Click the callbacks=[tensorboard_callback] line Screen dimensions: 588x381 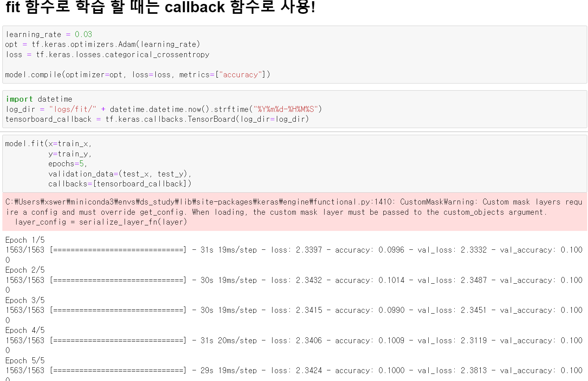(120, 184)
